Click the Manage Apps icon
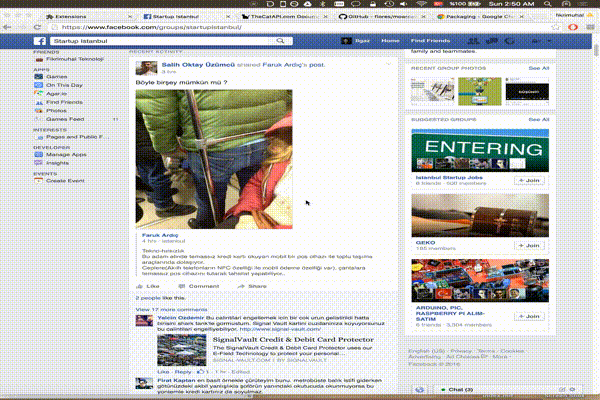The height and width of the screenshot is (400, 600). pyautogui.click(x=39, y=154)
